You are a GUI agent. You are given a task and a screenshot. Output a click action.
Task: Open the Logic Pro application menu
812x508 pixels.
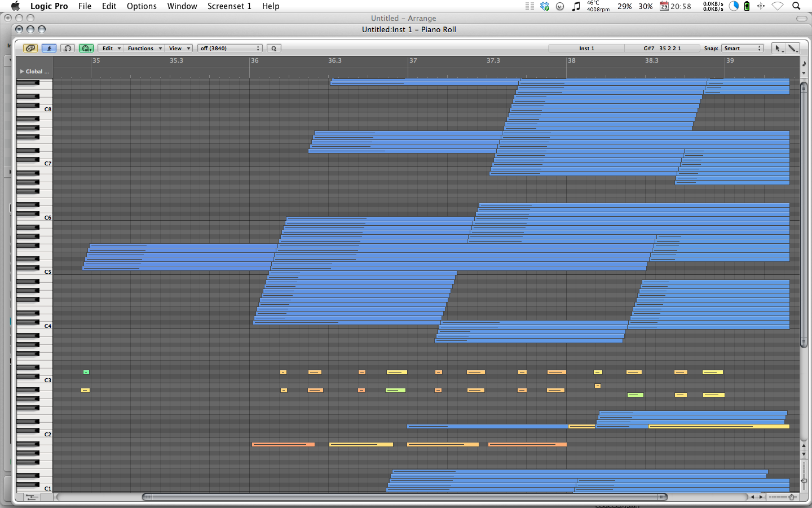(49, 6)
